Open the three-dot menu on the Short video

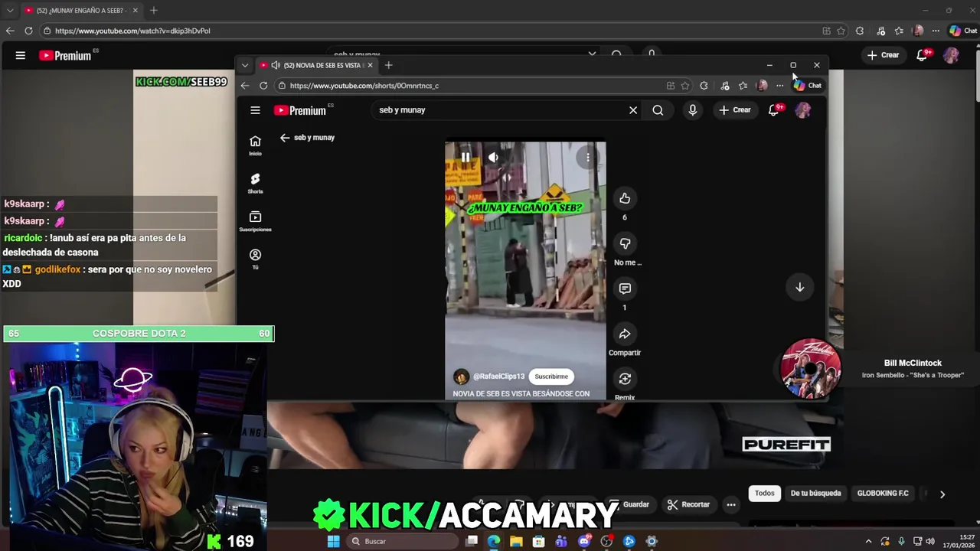pyautogui.click(x=588, y=158)
